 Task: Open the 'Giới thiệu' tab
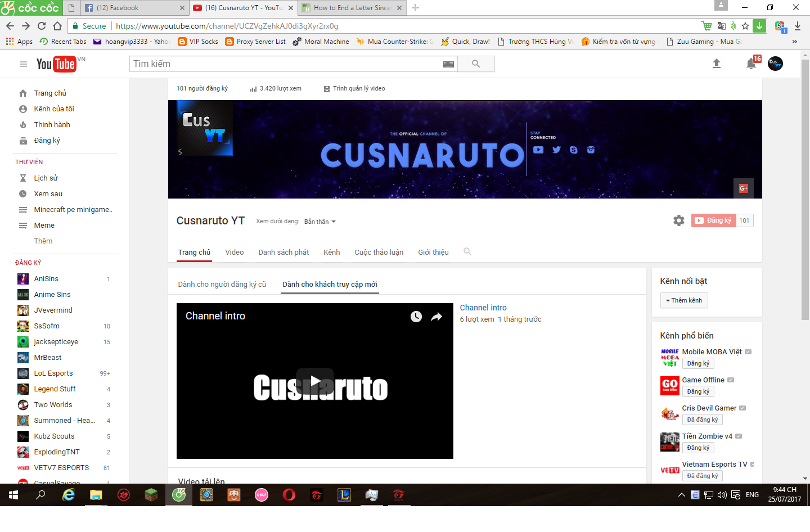tap(433, 253)
